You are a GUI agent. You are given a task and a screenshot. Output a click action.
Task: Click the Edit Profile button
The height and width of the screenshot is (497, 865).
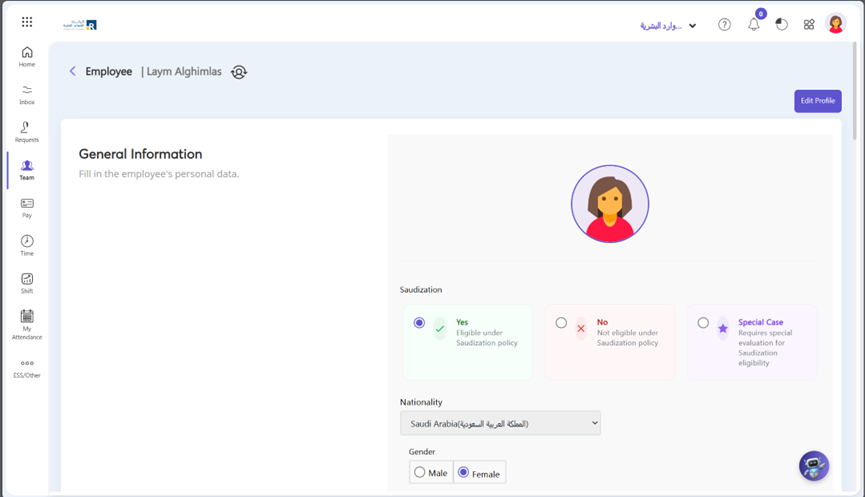(817, 101)
